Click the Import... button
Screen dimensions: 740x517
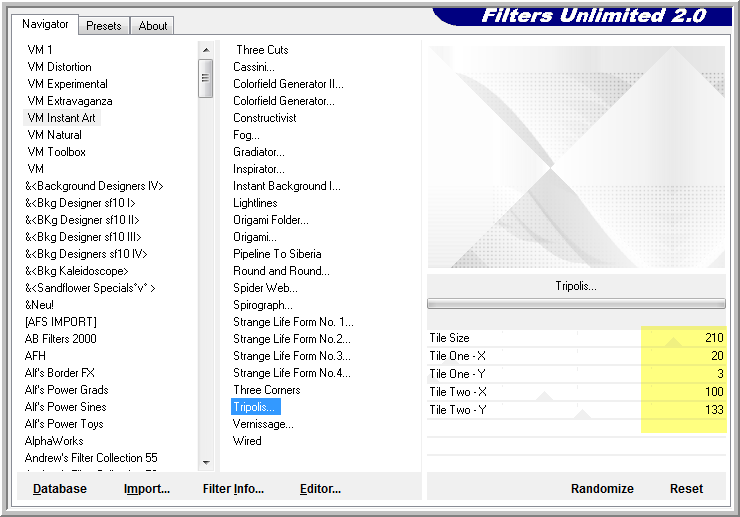tap(147, 489)
